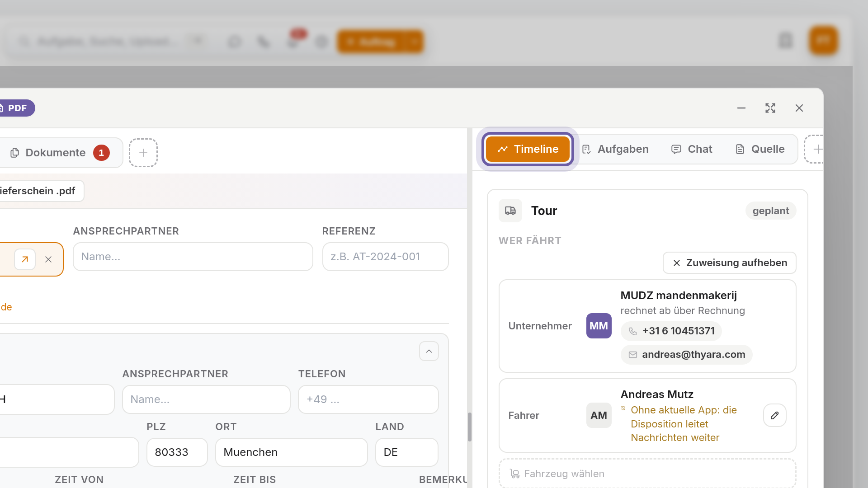Click the email andreas@thyara.com chip
This screenshot has width=868, height=488.
[686, 354]
